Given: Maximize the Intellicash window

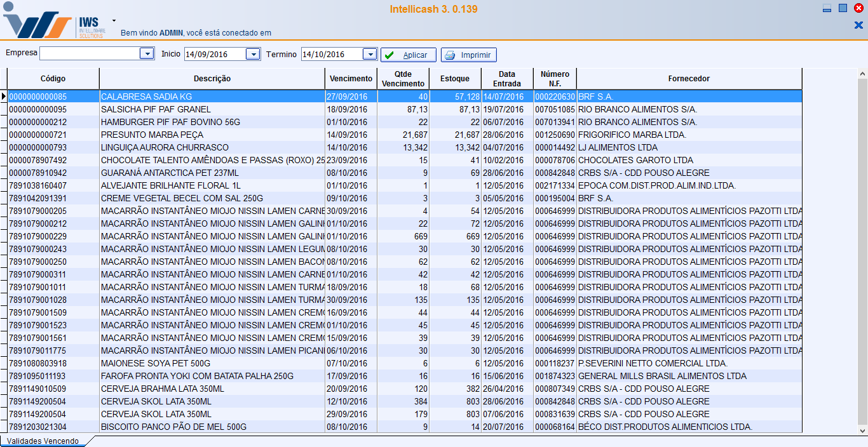Looking at the screenshot, I should [843, 8].
